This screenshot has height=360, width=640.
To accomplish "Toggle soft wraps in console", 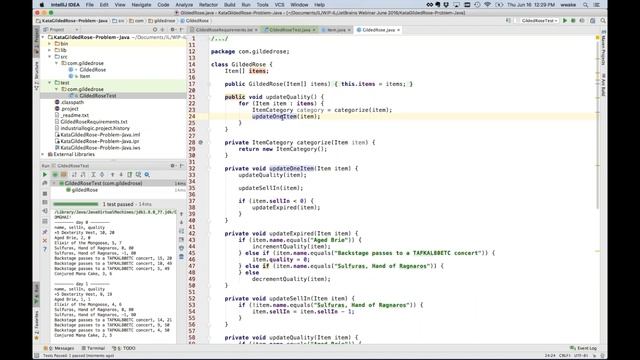I will [x=182, y=231].
